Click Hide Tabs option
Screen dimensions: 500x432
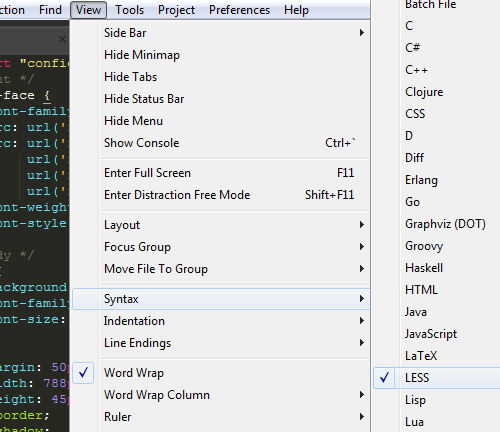(x=221, y=77)
